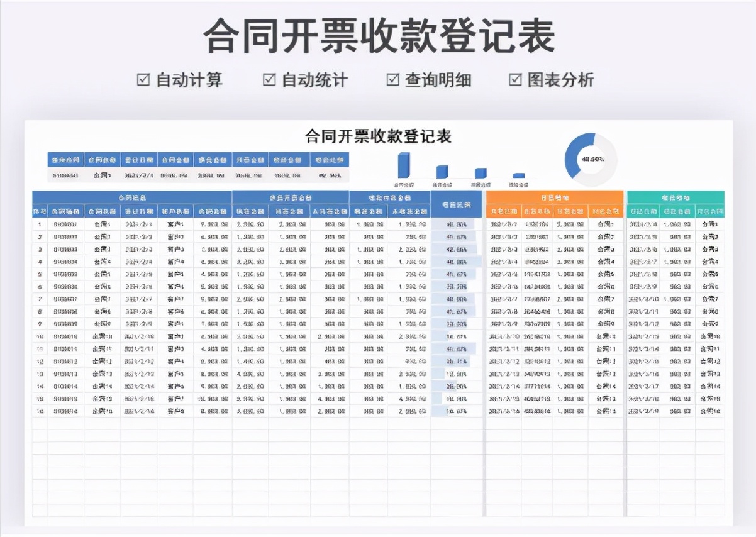This screenshot has height=537, width=756.
Task: Enable the 查询明细 checkbox
Action: point(392,80)
